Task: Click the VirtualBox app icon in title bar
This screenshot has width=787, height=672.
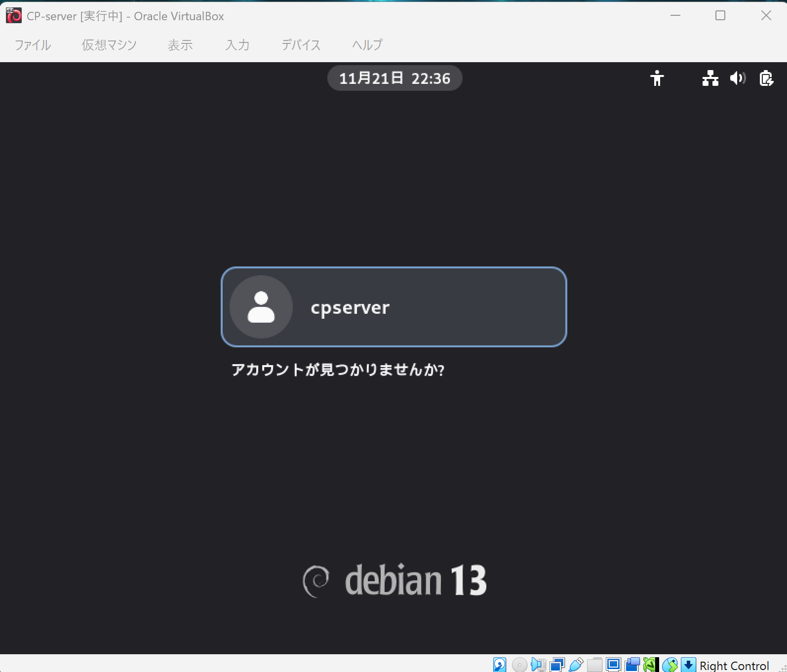Action: [14, 16]
